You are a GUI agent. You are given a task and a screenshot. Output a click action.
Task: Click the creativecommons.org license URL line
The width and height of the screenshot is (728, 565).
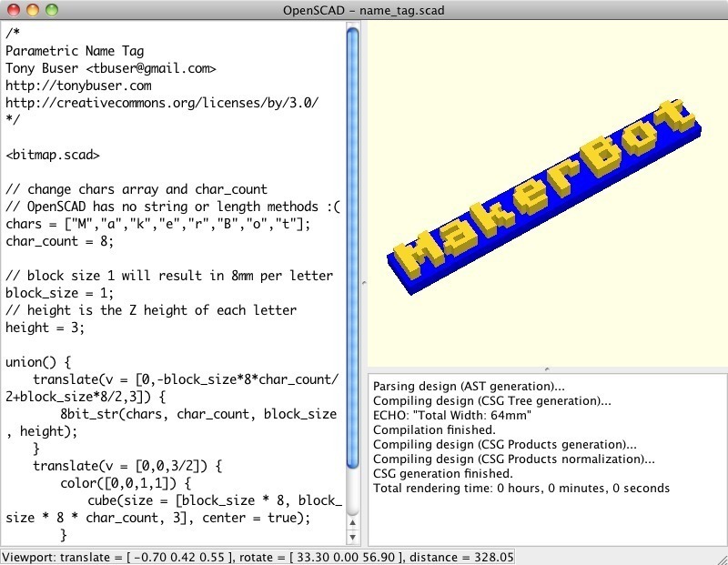162,103
